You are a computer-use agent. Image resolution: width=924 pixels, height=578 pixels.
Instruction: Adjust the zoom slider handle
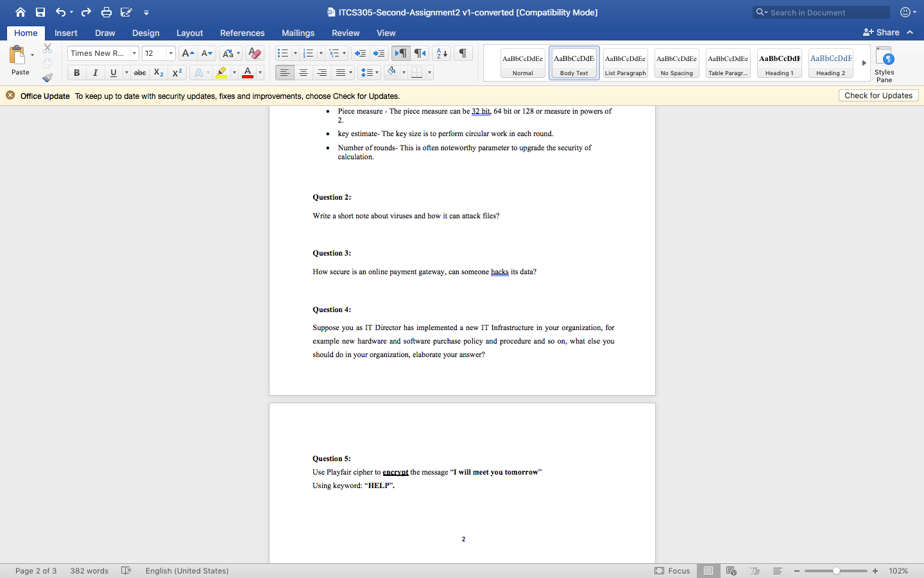tap(836, 570)
